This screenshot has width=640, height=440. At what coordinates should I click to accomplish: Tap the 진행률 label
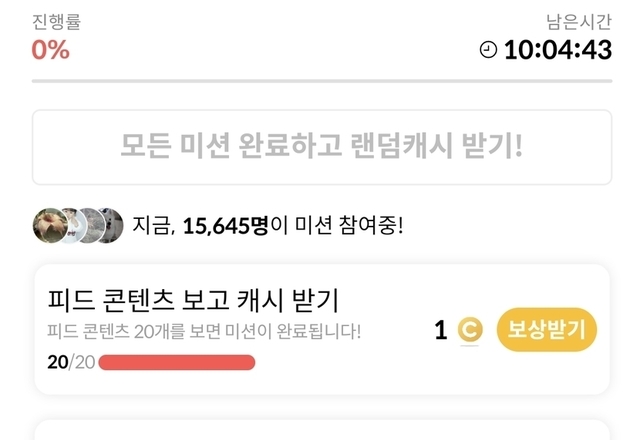point(56,23)
